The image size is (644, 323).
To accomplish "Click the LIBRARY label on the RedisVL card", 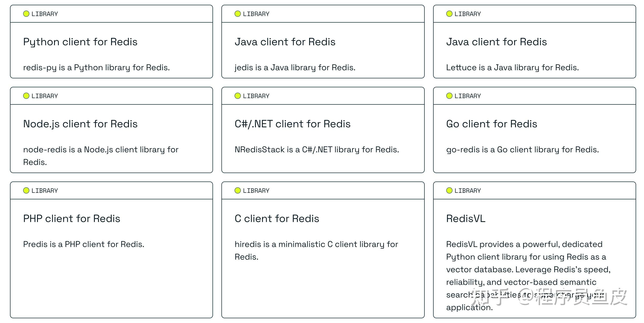I will point(468,191).
